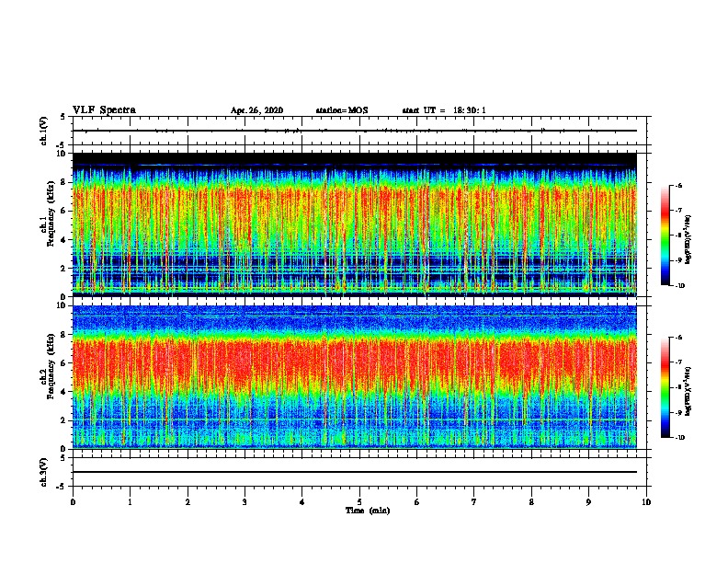Click the ch.1 spectrogram image
This screenshot has height=563, width=728.
(355, 224)
